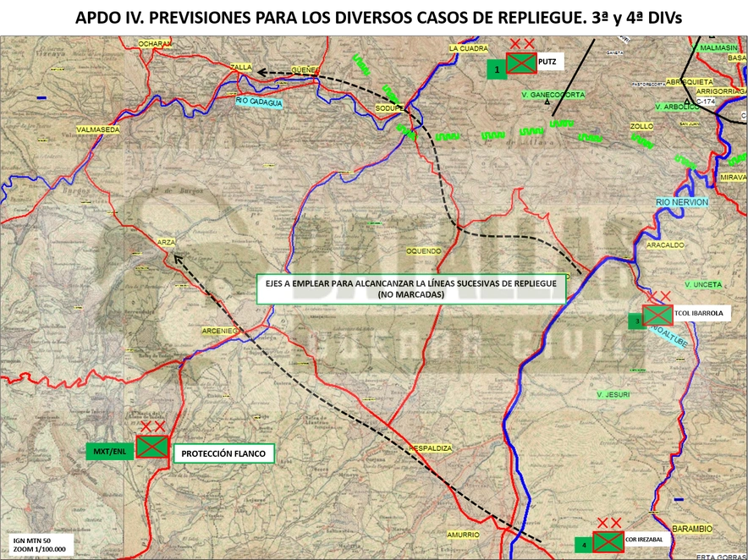Click the arrowhead near Arza

pos(178,259)
